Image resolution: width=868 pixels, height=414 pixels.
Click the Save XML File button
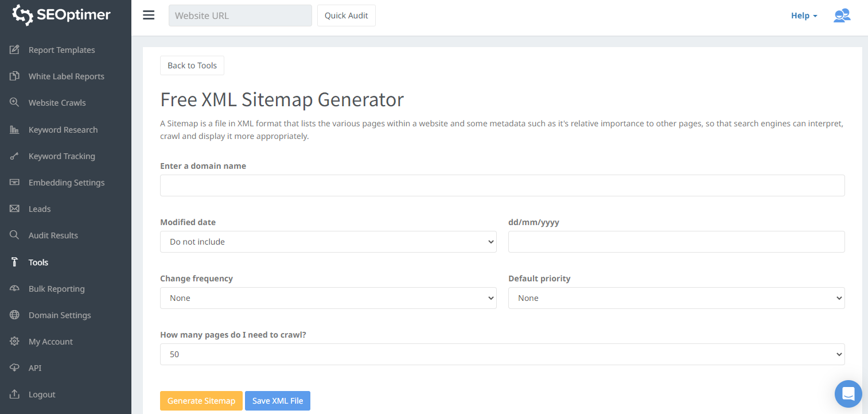(x=278, y=401)
